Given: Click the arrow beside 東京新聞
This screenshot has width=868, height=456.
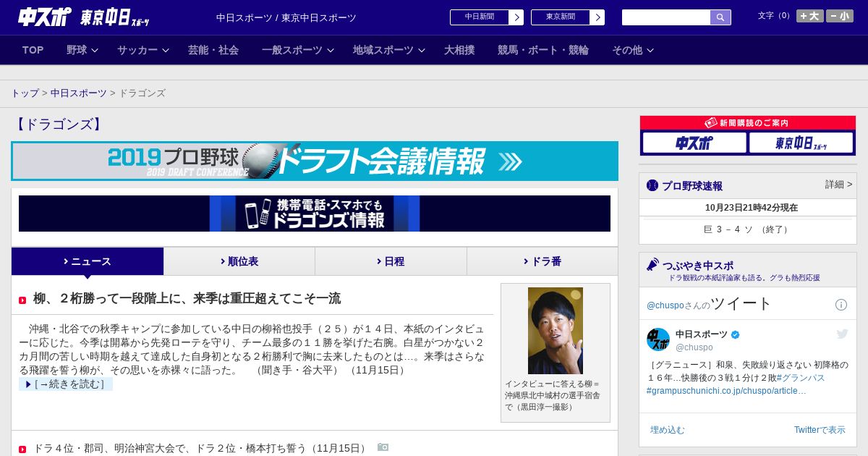Looking at the screenshot, I should pos(597,17).
